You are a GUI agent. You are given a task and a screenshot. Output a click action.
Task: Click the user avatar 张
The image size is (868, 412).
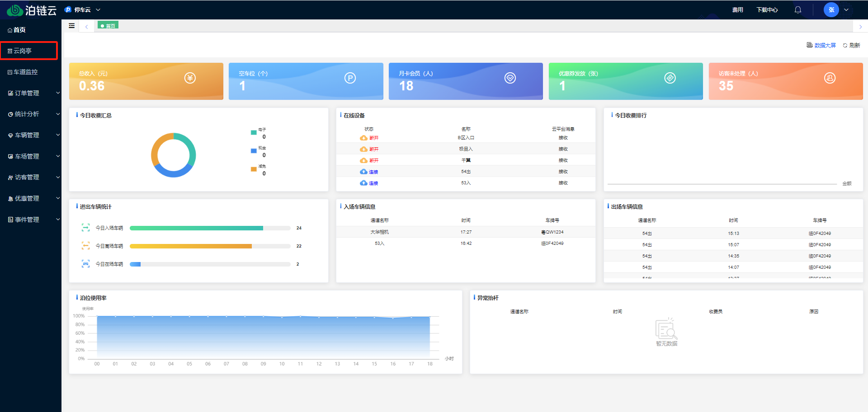[831, 9]
